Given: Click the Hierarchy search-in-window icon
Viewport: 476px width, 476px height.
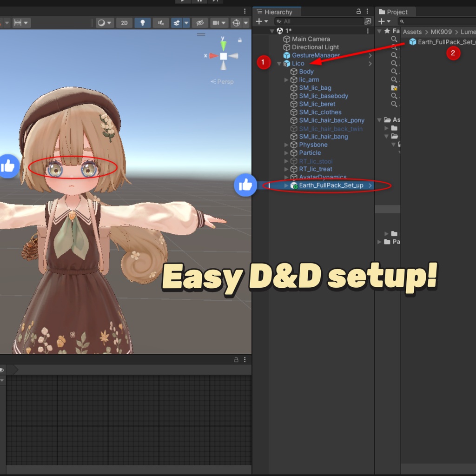Looking at the screenshot, I should [368, 21].
